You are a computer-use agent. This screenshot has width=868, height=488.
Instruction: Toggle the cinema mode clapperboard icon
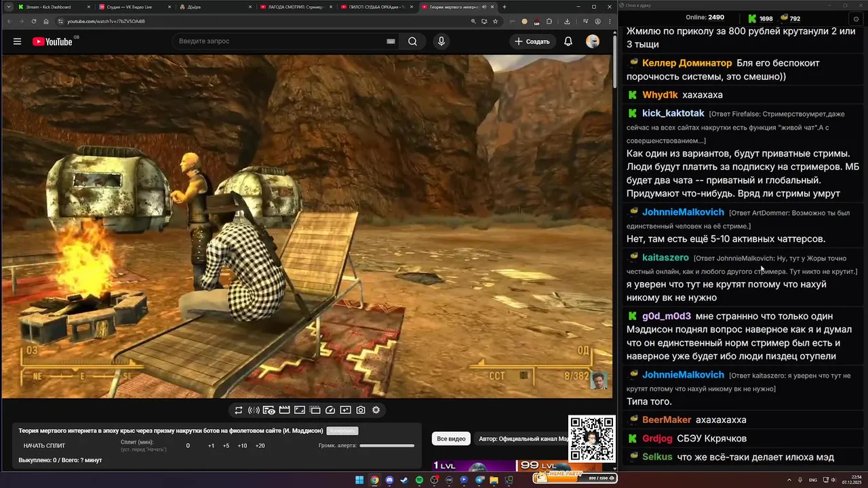[x=284, y=410]
